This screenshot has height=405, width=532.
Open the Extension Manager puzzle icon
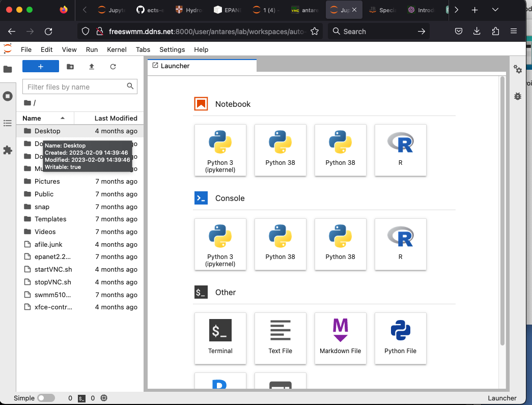(8, 150)
